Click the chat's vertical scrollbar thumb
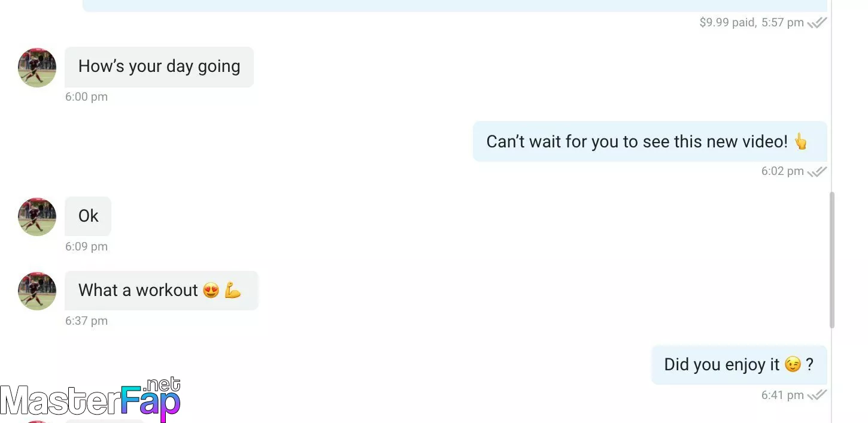 [831, 260]
